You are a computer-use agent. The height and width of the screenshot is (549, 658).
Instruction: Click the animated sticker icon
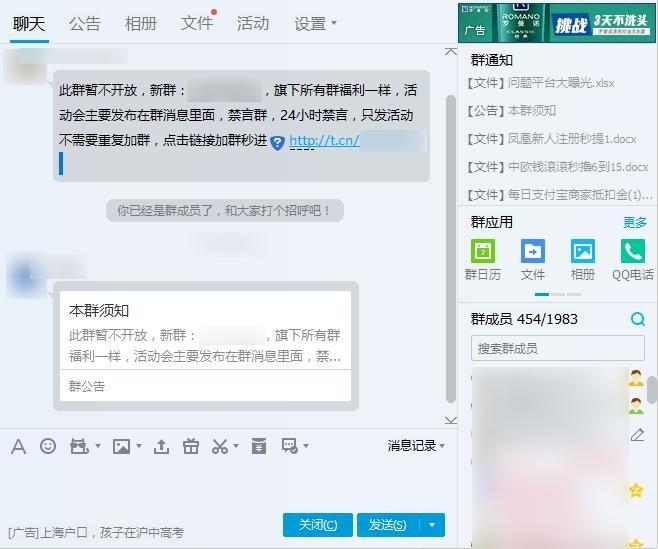79,446
